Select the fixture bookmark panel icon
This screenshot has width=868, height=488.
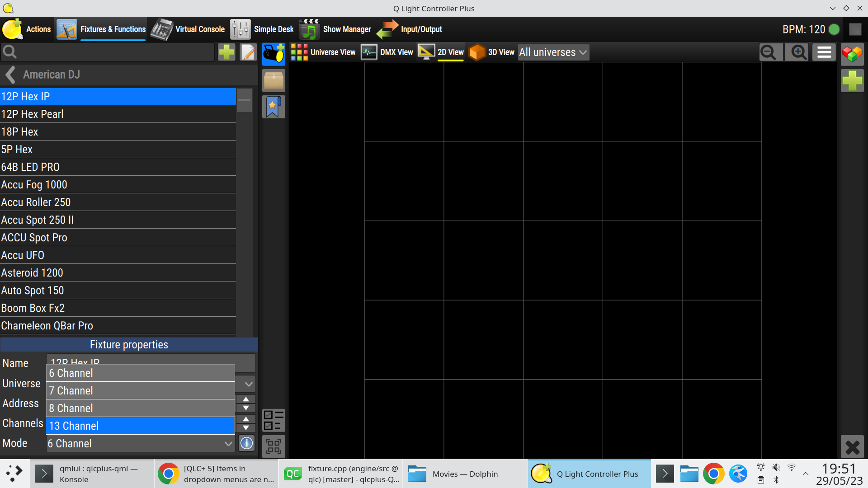click(274, 107)
